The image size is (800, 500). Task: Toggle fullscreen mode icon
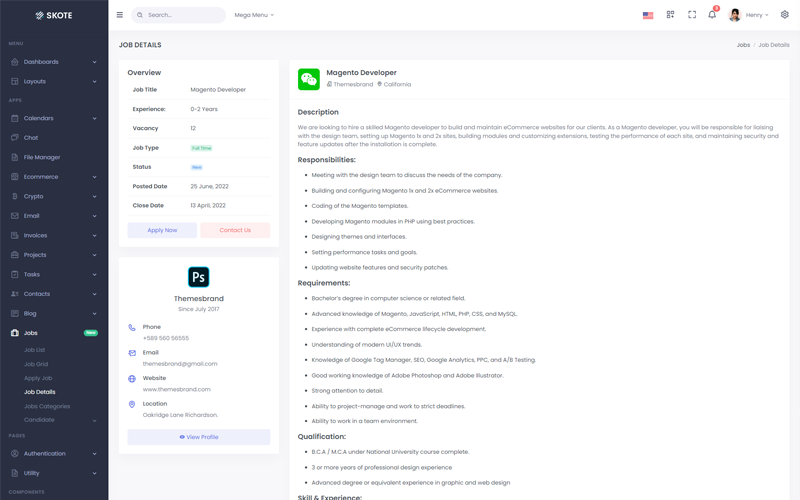[x=692, y=15]
